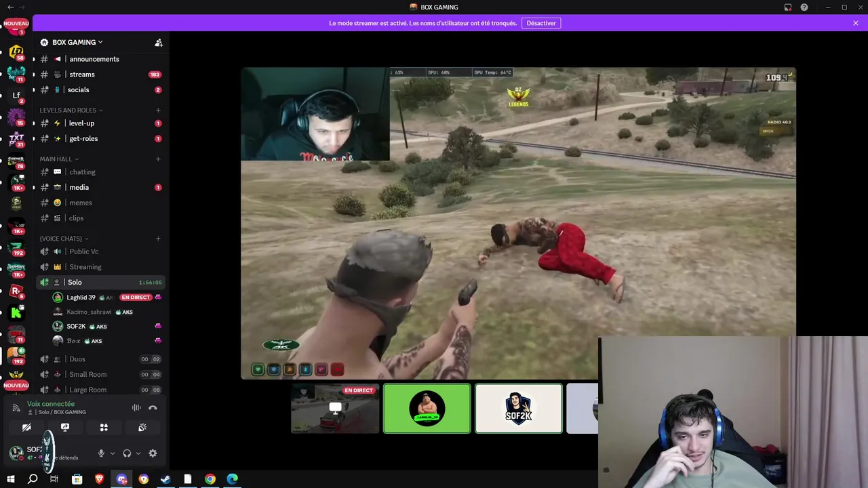Image resolution: width=868 pixels, height=488 pixels.
Task: Open Brave browser from taskbar
Action: 100,479
